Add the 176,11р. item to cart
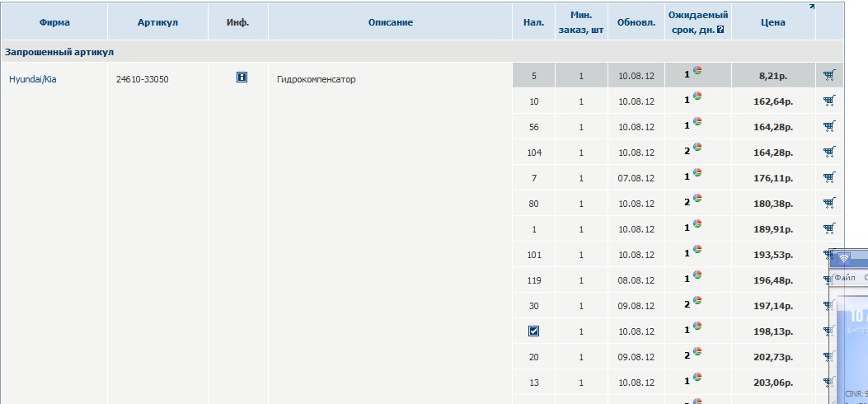 828,176
